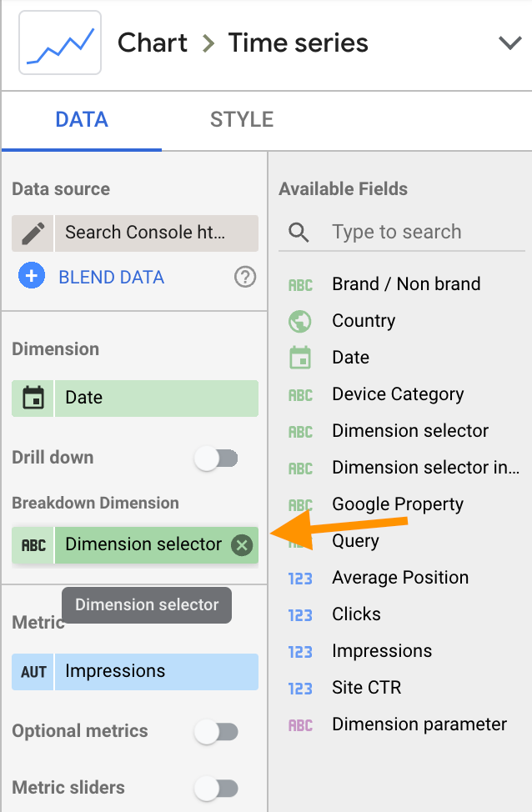This screenshot has width=532, height=812.
Task: Turn on Optional metrics toggle
Action: [x=217, y=731]
